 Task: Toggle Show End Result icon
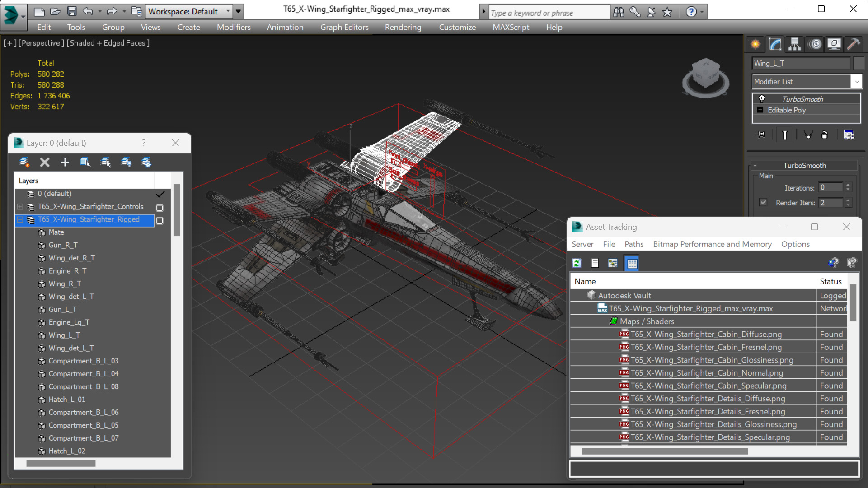pos(784,135)
